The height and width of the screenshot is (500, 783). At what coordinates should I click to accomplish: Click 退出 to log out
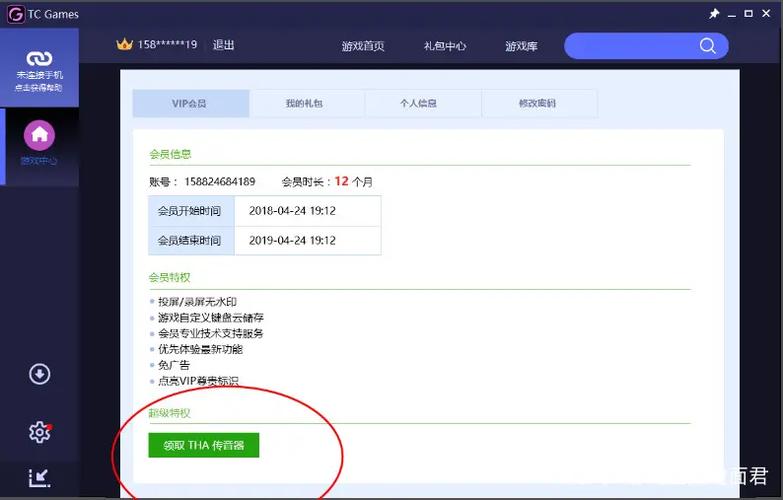(223, 44)
